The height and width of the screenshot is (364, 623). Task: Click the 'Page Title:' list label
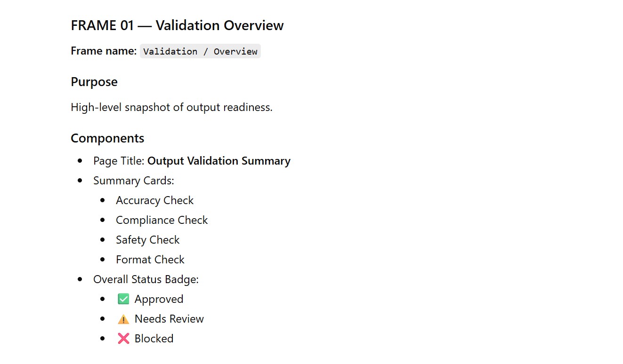[119, 161]
